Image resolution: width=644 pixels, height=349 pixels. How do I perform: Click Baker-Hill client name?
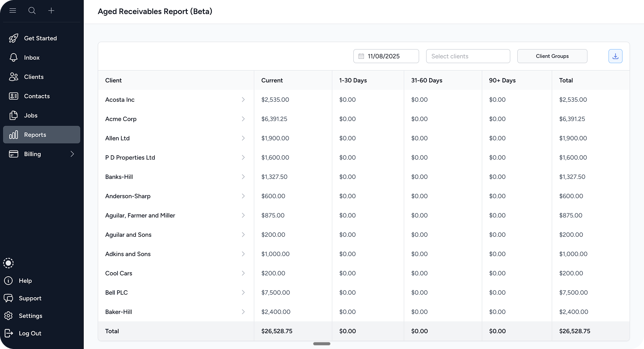click(x=119, y=312)
